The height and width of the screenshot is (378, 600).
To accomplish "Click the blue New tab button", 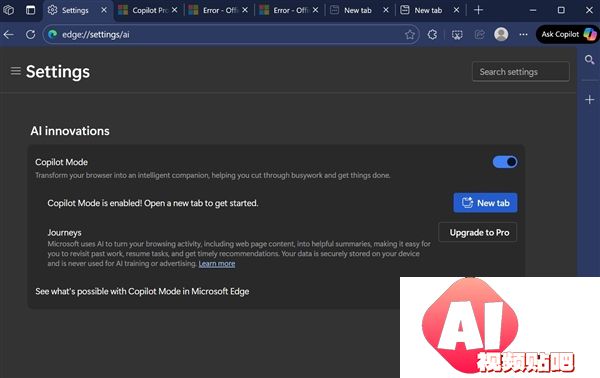I will (485, 203).
